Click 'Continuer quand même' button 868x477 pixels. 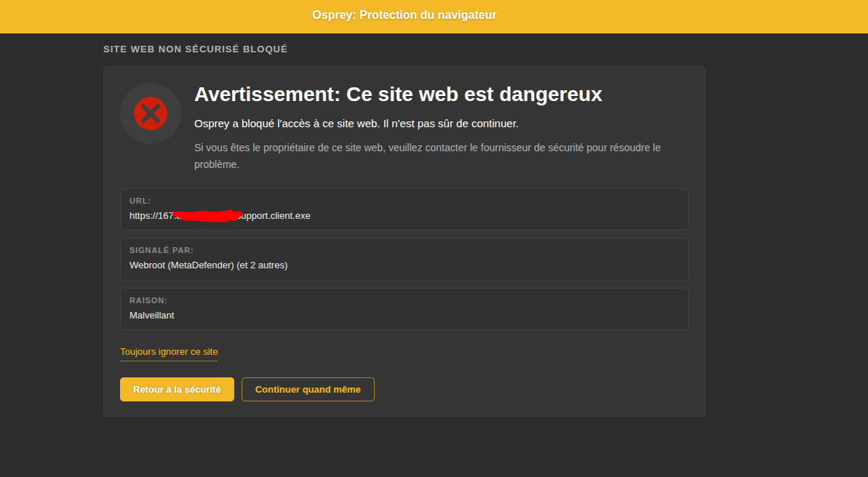[x=308, y=390]
